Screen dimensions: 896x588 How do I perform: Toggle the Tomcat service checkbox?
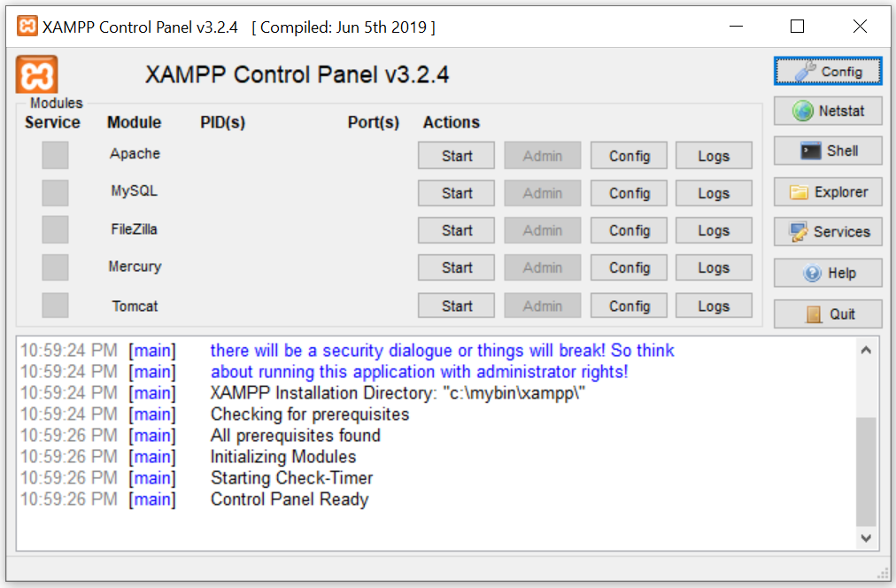(x=55, y=306)
